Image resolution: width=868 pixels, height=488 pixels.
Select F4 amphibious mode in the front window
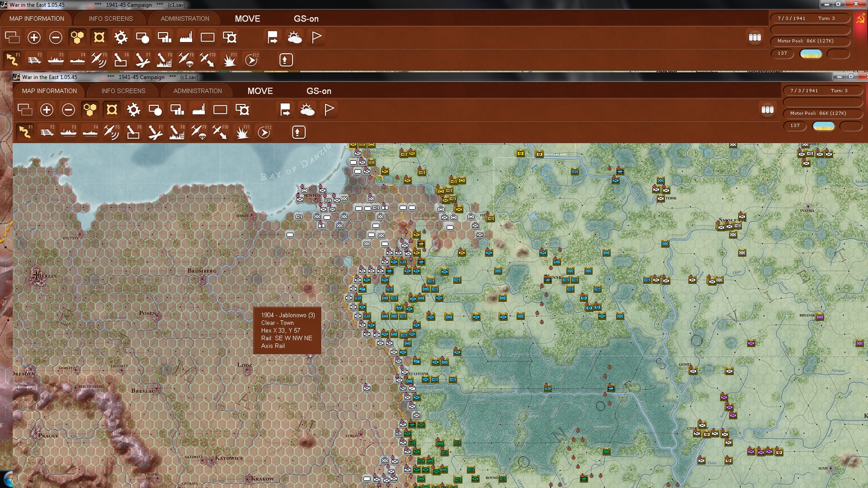click(90, 132)
